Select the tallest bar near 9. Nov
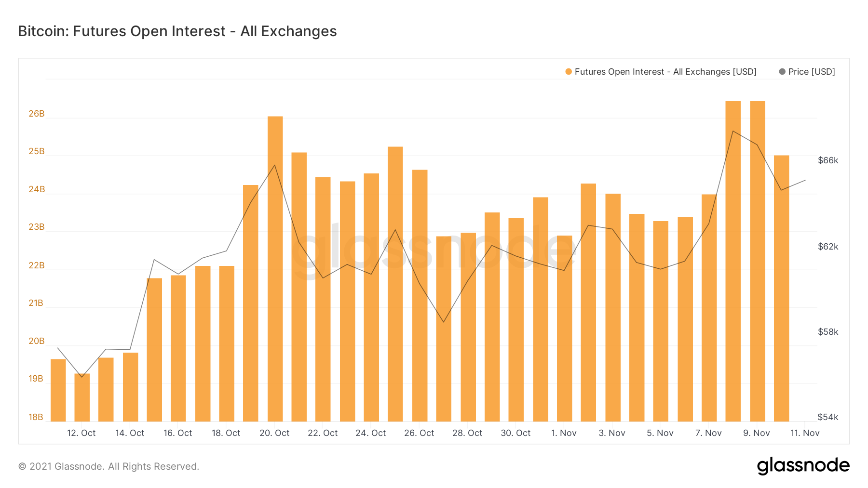Screen dimensions: 868x488 click(758, 261)
